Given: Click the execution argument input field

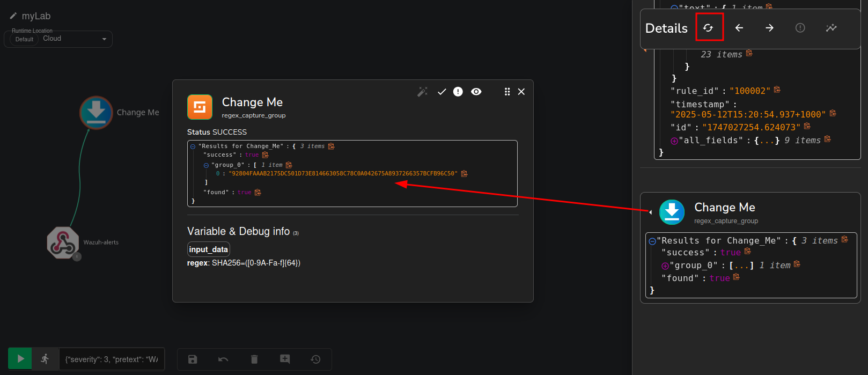Looking at the screenshot, I should 111,359.
